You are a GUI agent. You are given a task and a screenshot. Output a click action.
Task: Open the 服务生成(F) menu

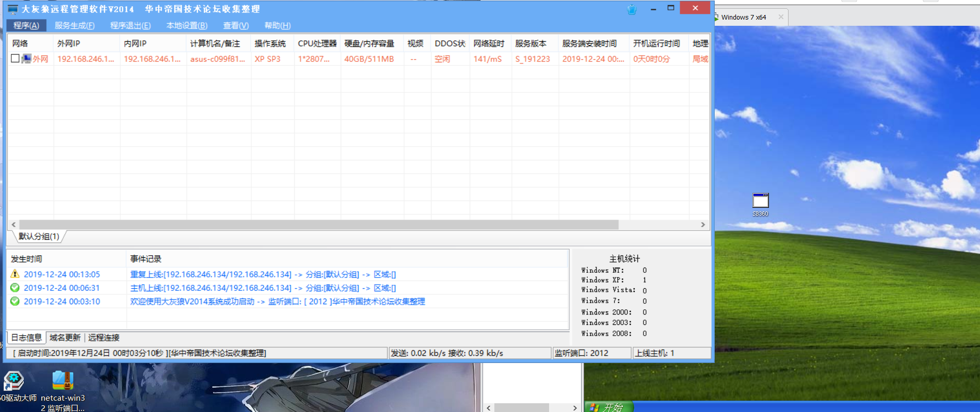point(74,25)
